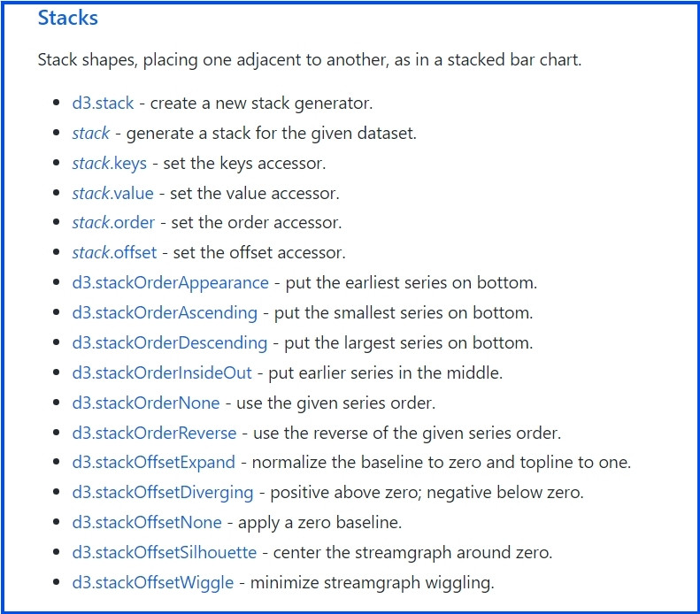Select the d3.stackOrderNone link
Viewport: 700px width, 614px height.
point(146,403)
